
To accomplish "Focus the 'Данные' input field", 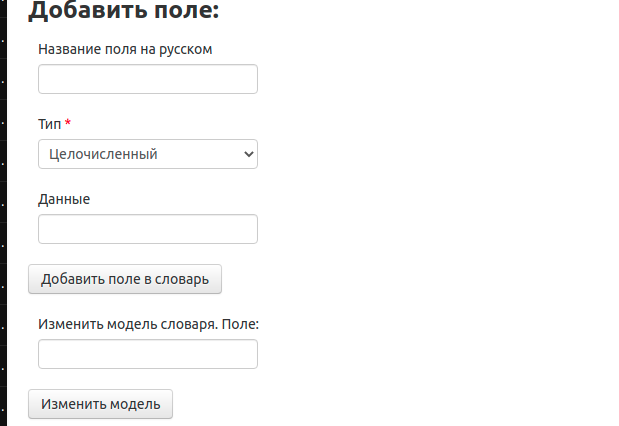I will 148,229.
